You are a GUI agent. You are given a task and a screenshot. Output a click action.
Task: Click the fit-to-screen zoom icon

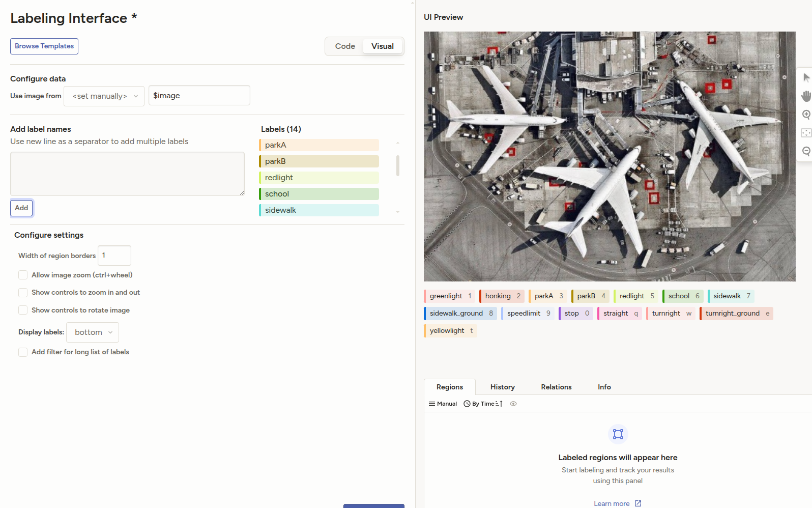coord(806,133)
